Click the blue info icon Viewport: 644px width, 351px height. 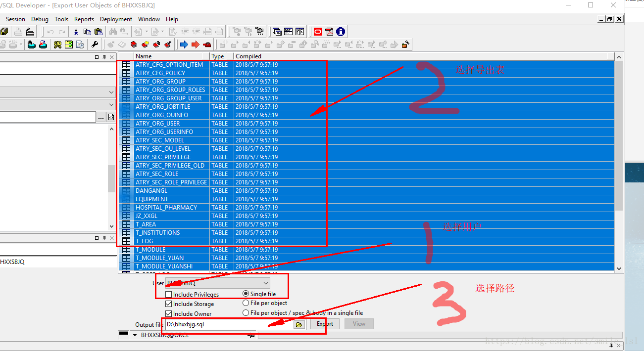[341, 32]
